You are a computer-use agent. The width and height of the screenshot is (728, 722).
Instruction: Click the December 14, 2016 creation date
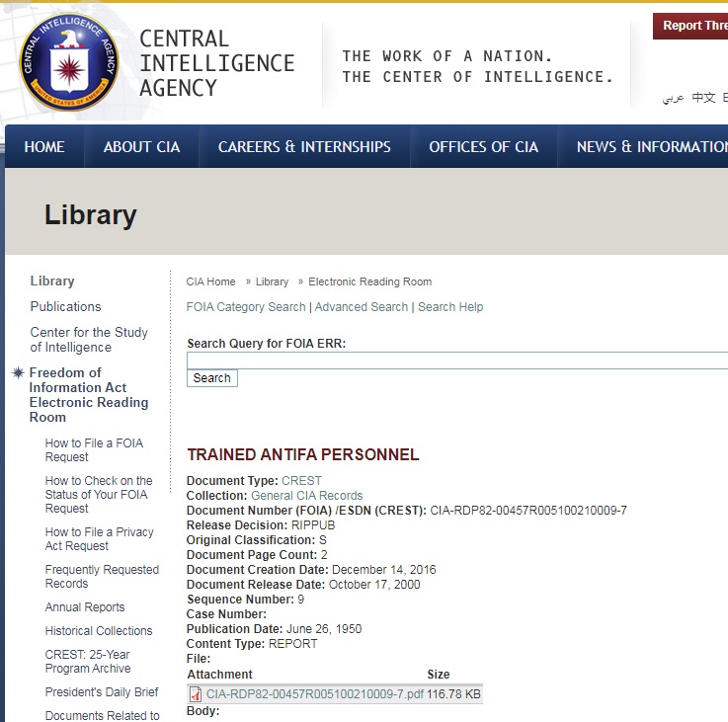[384, 570]
